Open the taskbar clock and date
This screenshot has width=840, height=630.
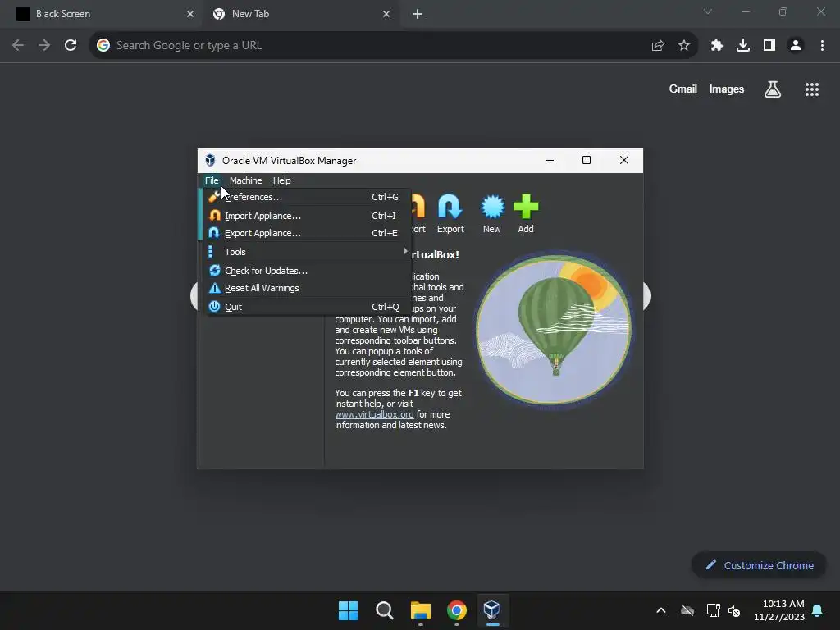[778, 610]
